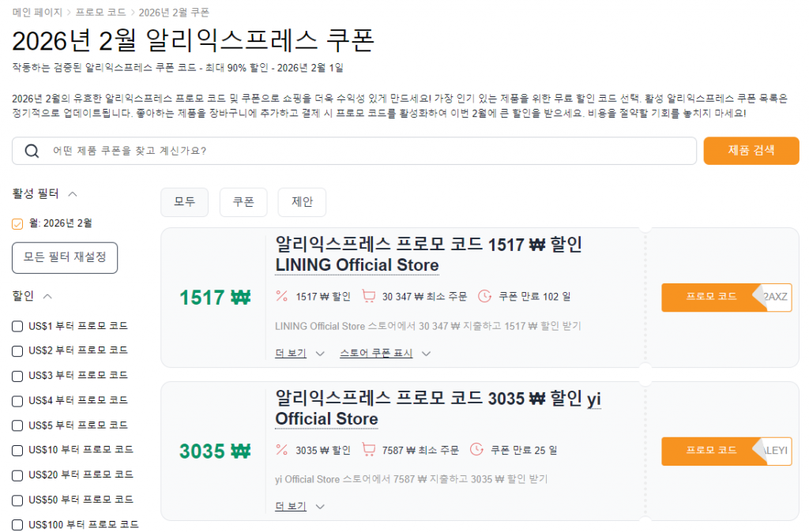Click the 제품 검색 button
The height and width of the screenshot is (532, 809).
751,151
